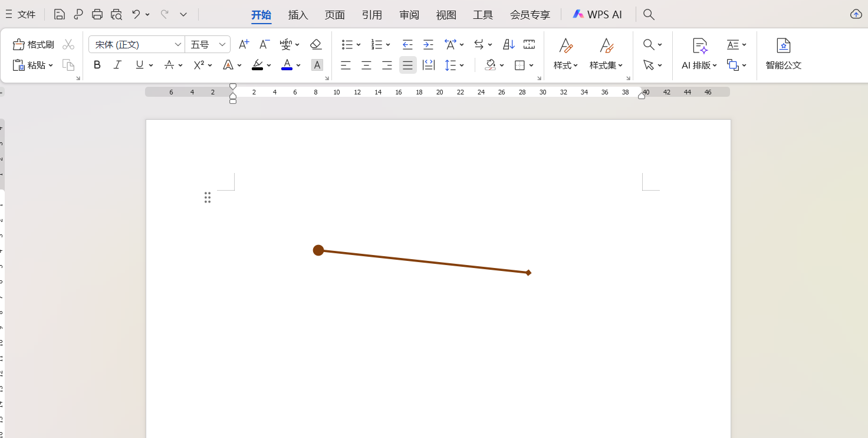Clear formatting with the eraser icon
This screenshot has height=438, width=868.
tap(316, 44)
